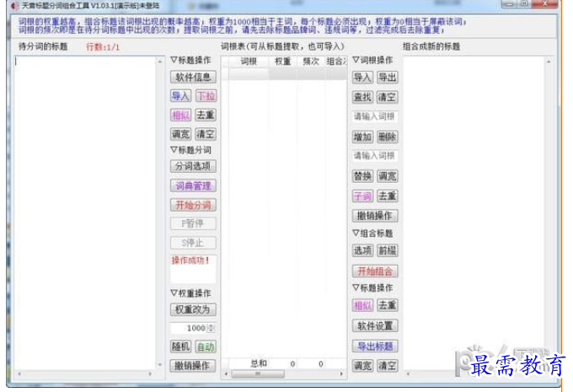Sort by the 词根 column header

tap(249, 62)
